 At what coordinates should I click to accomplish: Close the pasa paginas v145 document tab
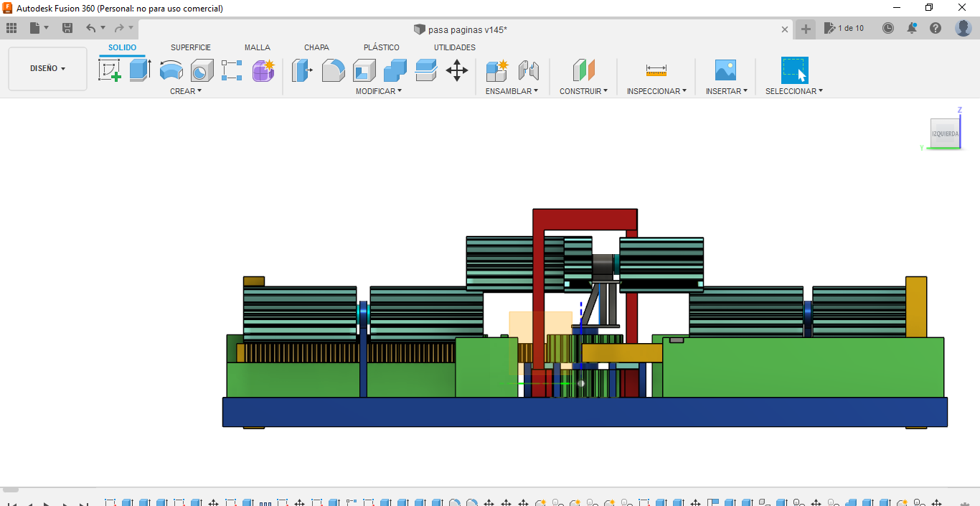coord(785,29)
